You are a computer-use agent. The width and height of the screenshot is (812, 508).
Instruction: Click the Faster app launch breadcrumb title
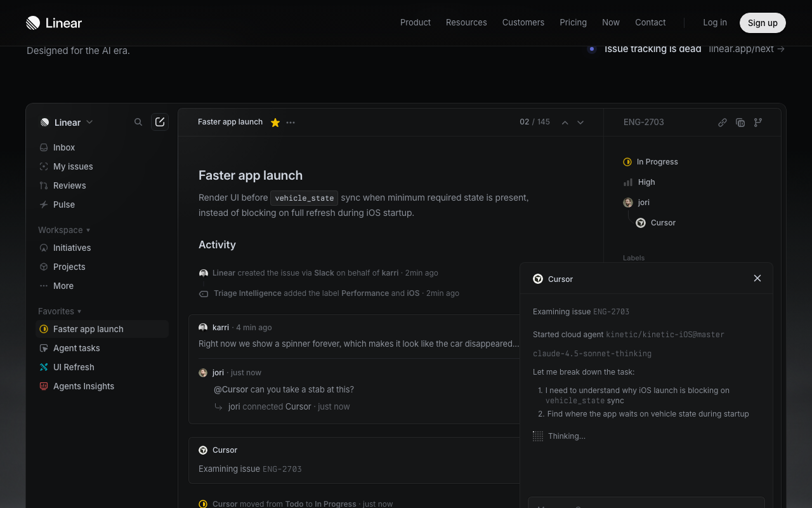click(x=230, y=122)
